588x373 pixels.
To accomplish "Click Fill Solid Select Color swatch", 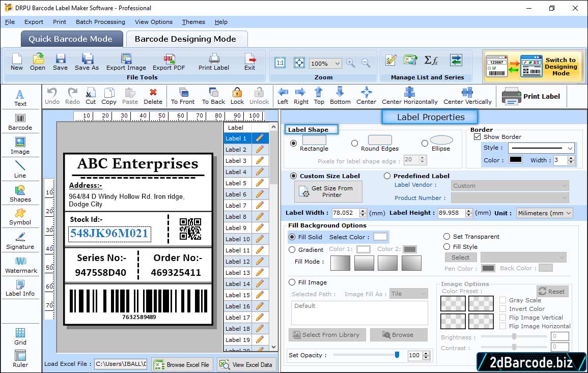I will [380, 237].
